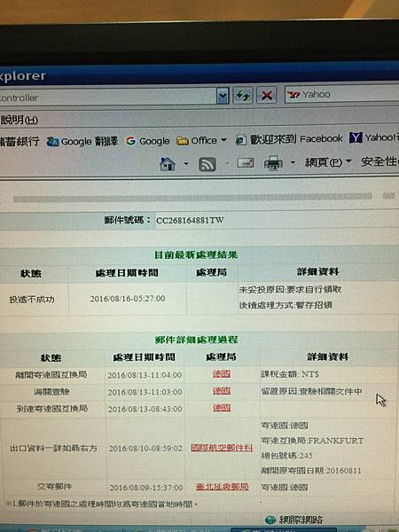The image size is (399, 532).
Task: Click the 2016/08/10-08:59:02 timestamp
Action: pos(145,449)
